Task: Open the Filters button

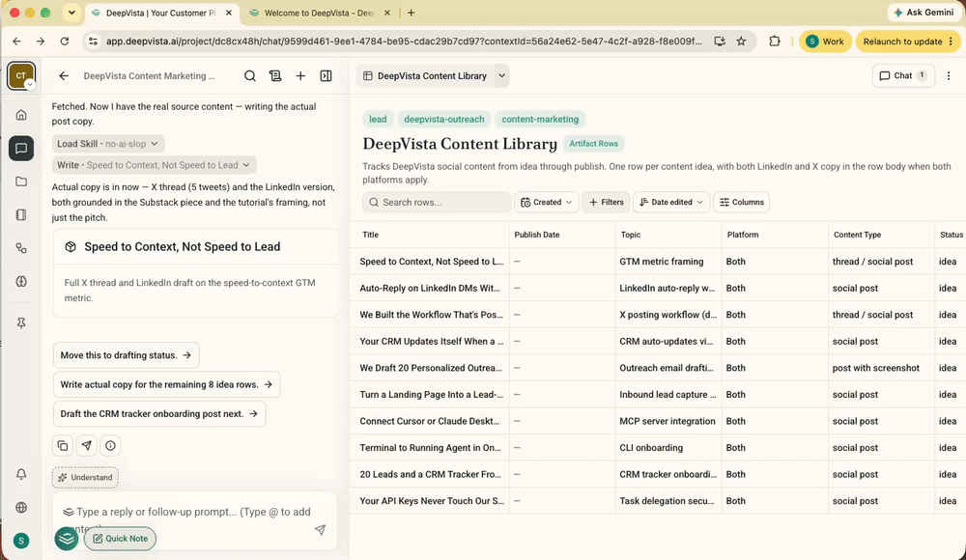Action: coord(607,202)
